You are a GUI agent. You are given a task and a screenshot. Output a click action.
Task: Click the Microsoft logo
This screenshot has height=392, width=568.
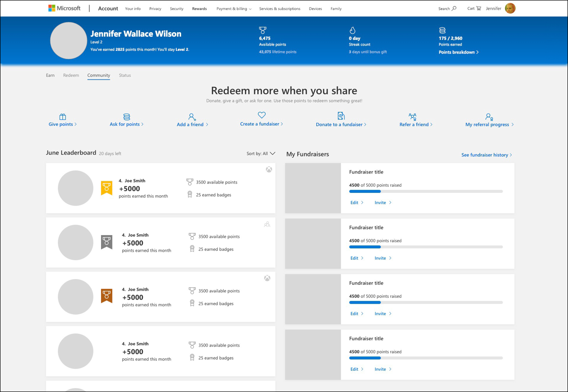pyautogui.click(x=64, y=9)
